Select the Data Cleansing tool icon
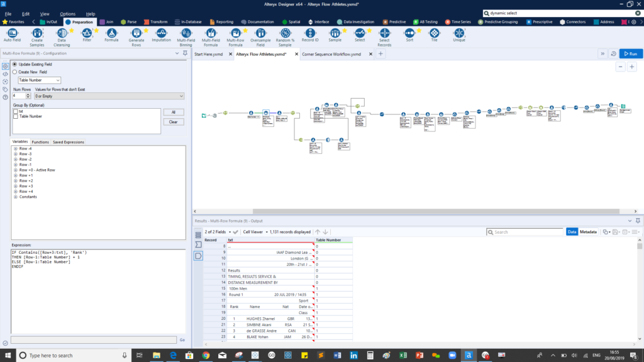644x362 pixels. click(62, 33)
